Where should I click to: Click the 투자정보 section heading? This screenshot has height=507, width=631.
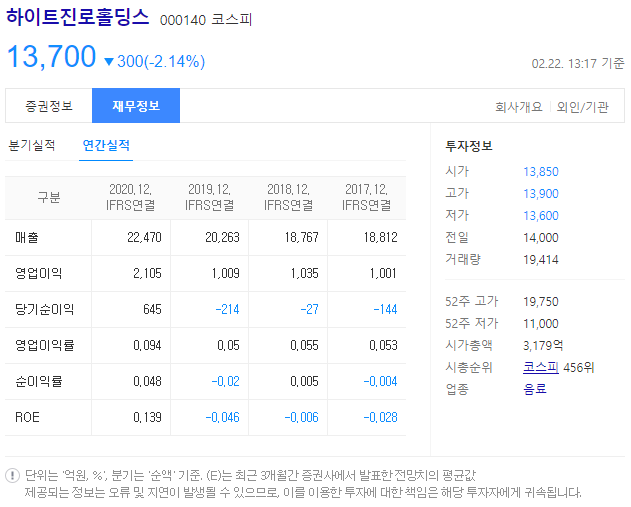coord(469,146)
